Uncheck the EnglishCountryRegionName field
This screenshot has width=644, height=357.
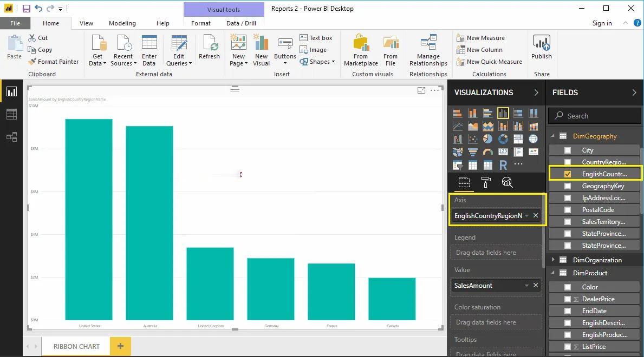coord(568,174)
